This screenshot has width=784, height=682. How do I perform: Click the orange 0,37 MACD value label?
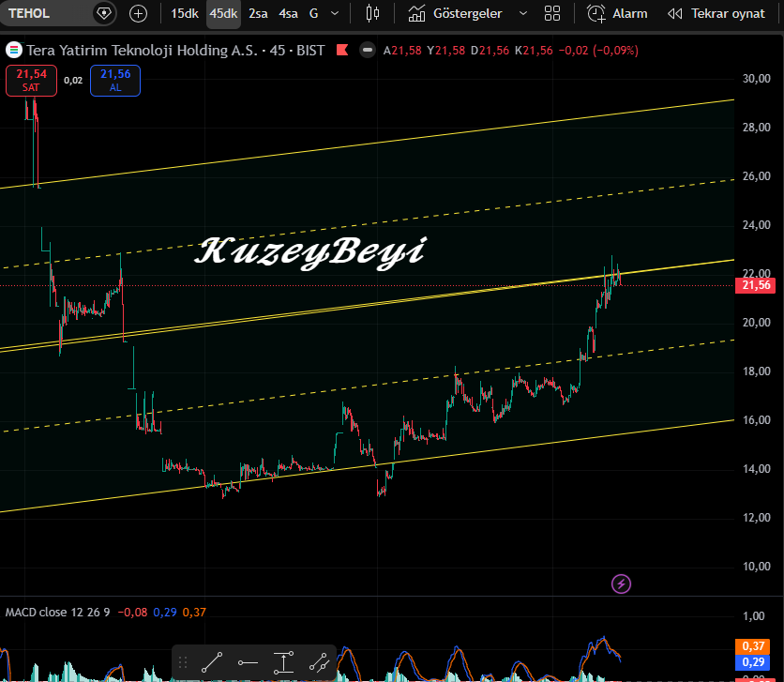pos(753,646)
